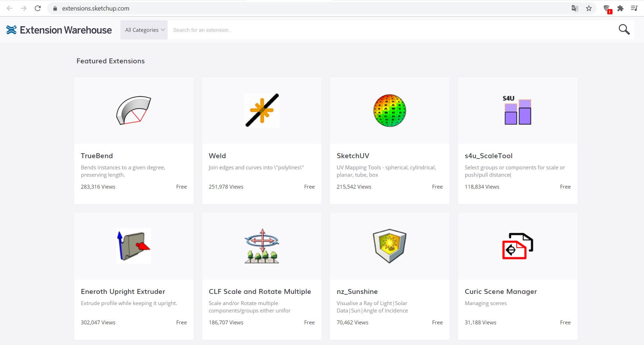Click the Managing scenes description
Image resolution: width=644 pixels, height=345 pixels.
point(486,303)
